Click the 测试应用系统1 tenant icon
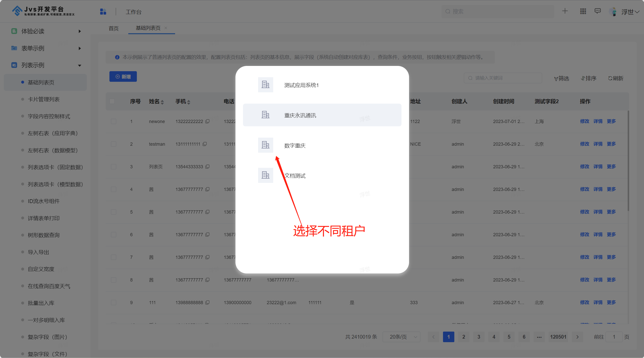This screenshot has height=358, width=644. coord(265,85)
